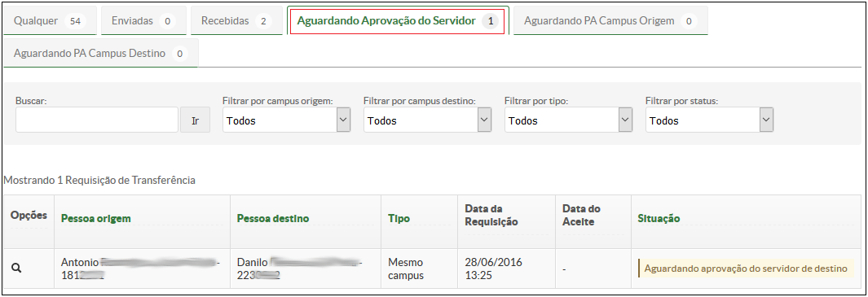
Task: Open Aguardando Aprovação do Servidor tab
Action: [398, 21]
